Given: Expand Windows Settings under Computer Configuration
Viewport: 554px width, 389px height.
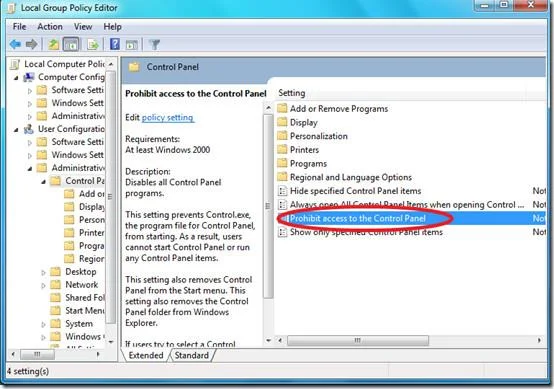Looking at the screenshot, I should click(30, 104).
